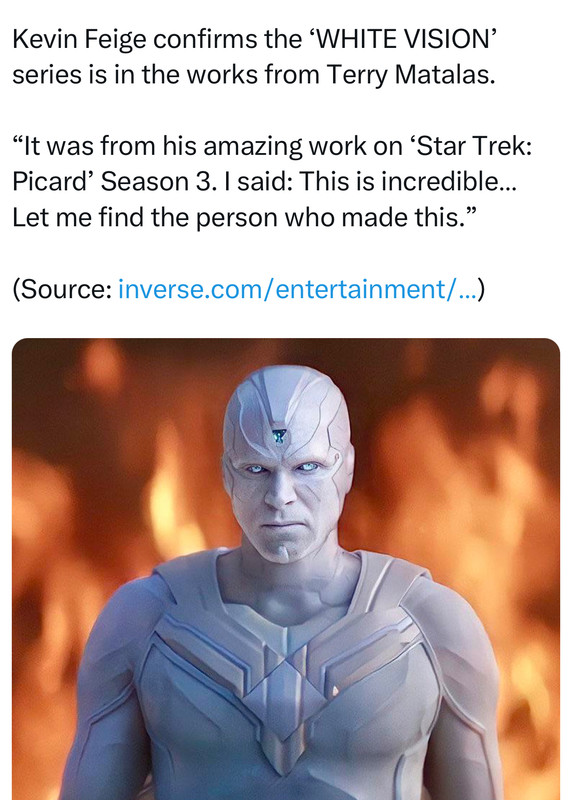
Task: Click the '(Source:' label text
Action: click(62, 289)
